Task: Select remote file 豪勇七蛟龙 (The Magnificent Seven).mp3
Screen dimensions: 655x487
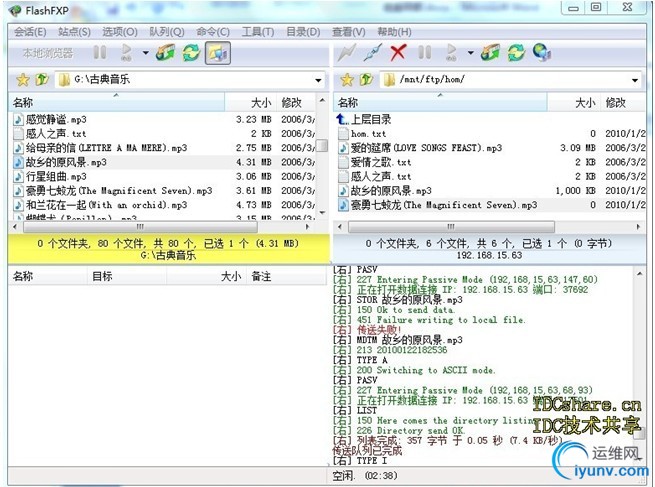Action: coord(490,205)
